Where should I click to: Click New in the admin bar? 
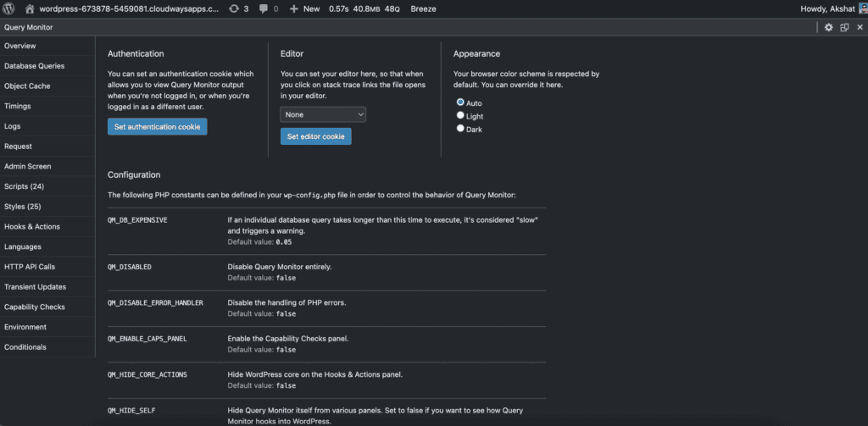pyautogui.click(x=311, y=8)
